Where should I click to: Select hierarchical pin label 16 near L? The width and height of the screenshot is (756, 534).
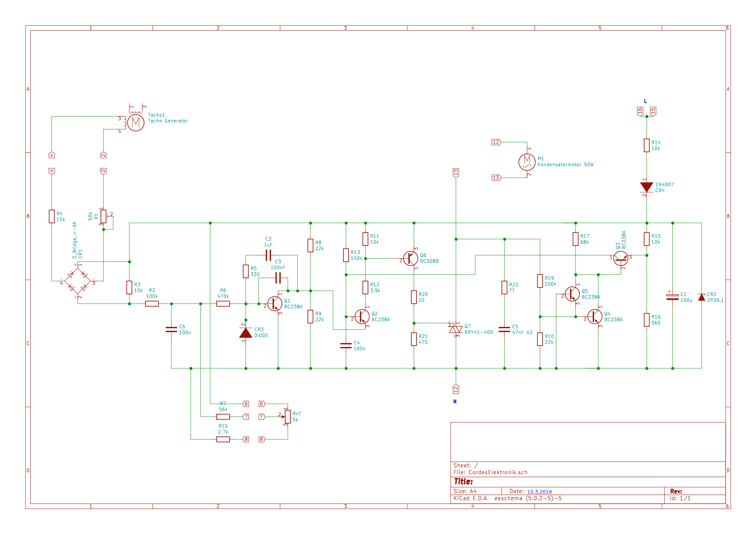[x=640, y=111]
